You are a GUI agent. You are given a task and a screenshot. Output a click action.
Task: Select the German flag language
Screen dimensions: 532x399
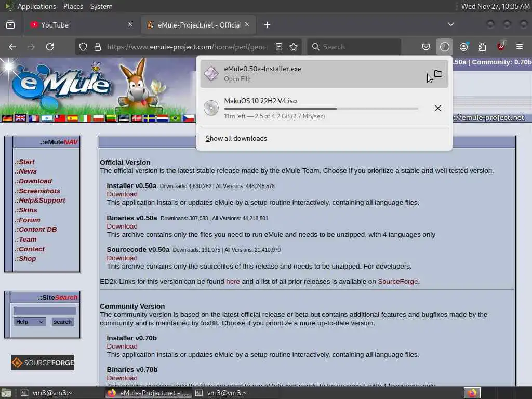pos(7,118)
